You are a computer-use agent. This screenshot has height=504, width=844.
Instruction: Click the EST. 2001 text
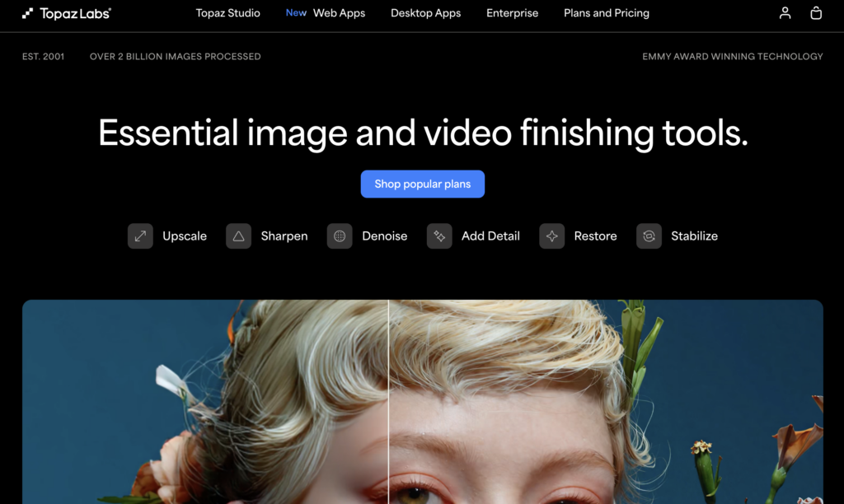43,57
